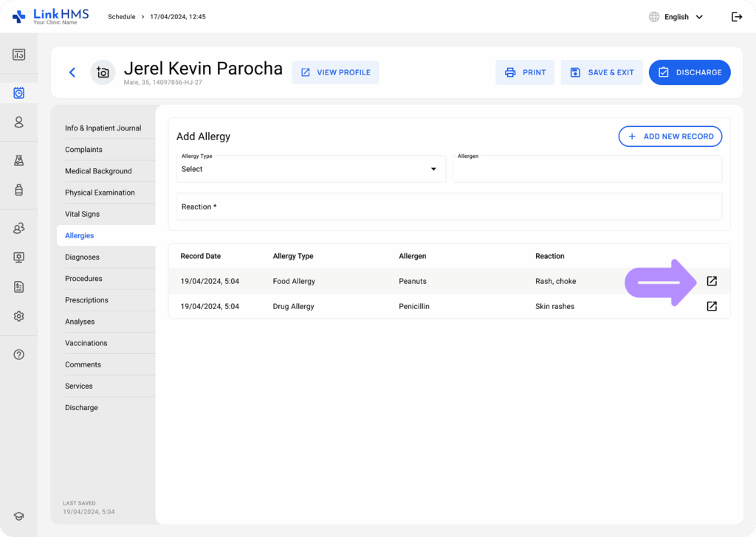Screen dimensions: 756x537
Task: Click the Record Date column header
Action: (201, 256)
